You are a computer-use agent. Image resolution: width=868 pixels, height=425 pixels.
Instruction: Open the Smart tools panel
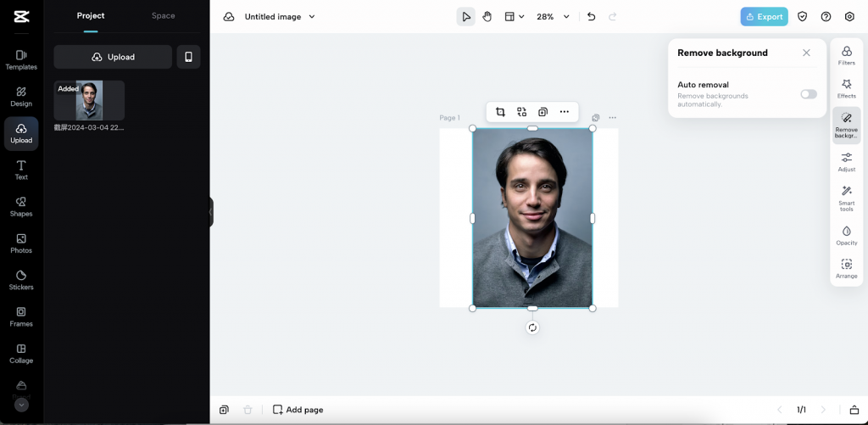point(846,198)
